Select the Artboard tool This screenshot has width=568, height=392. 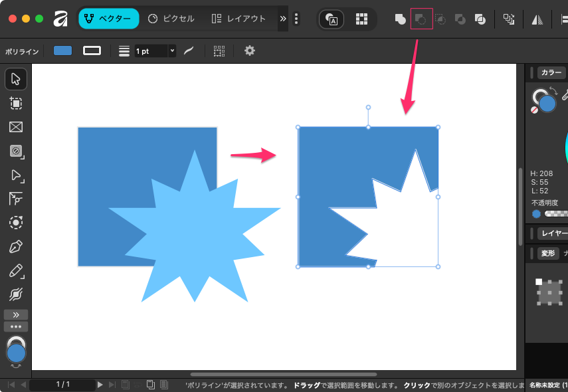coord(16,103)
